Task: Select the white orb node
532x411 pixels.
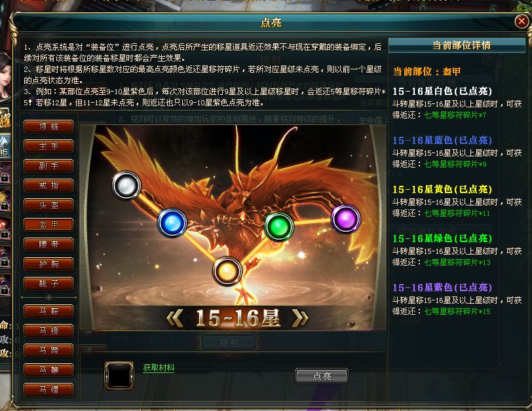Action: [126, 185]
